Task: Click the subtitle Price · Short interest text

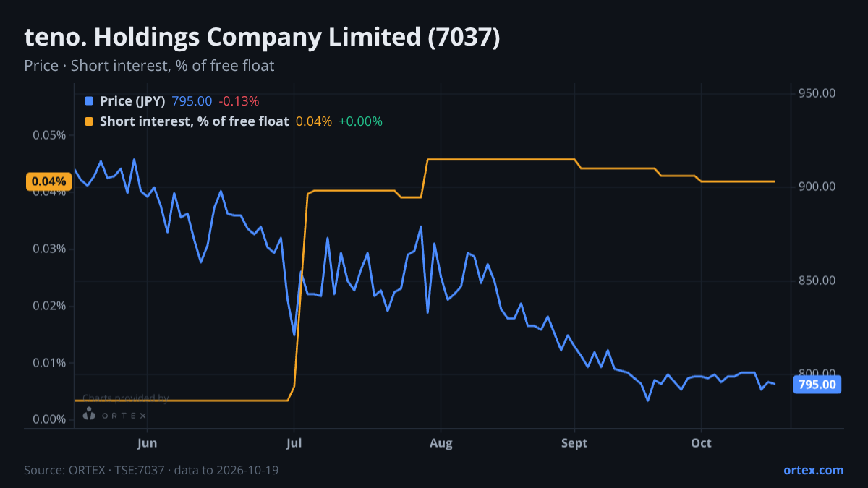Action: 149,66
